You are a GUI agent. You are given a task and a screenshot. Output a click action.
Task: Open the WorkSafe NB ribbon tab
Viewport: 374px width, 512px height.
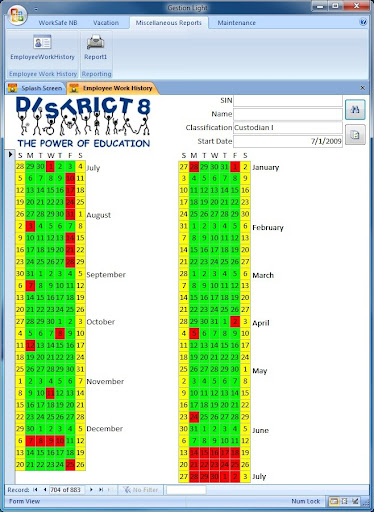[x=58, y=23]
